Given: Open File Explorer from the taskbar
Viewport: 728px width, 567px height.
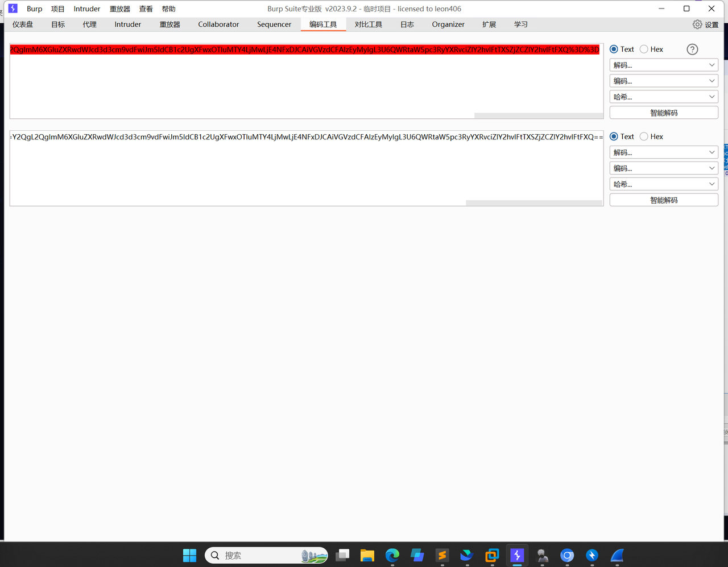Looking at the screenshot, I should [x=367, y=555].
